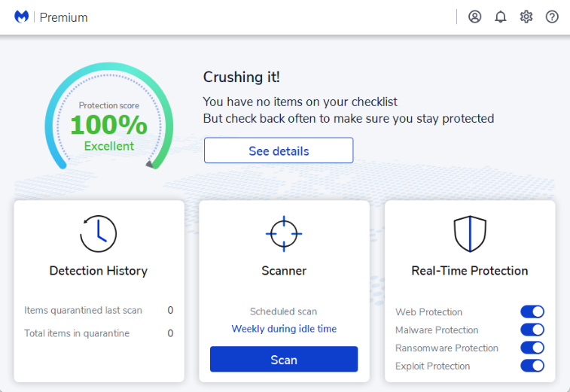Open Weekly during idle time schedule link
The width and height of the screenshot is (570, 392).
point(284,329)
